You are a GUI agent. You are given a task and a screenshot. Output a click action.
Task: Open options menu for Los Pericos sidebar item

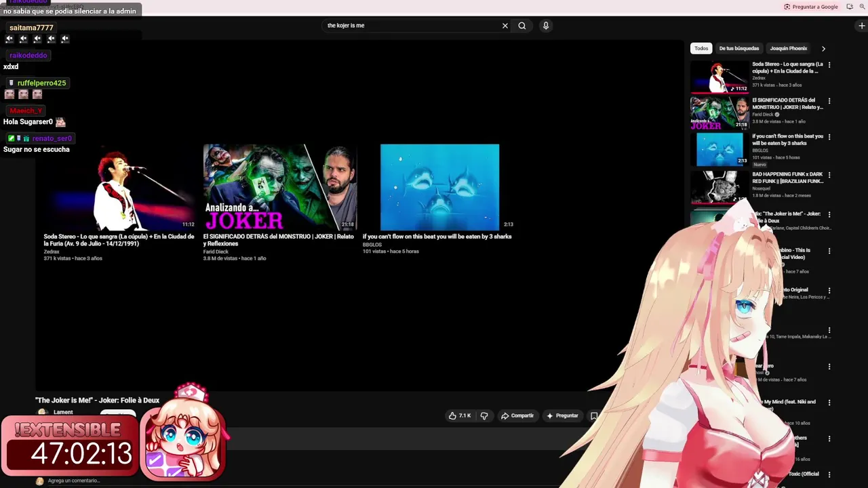pyautogui.click(x=829, y=291)
